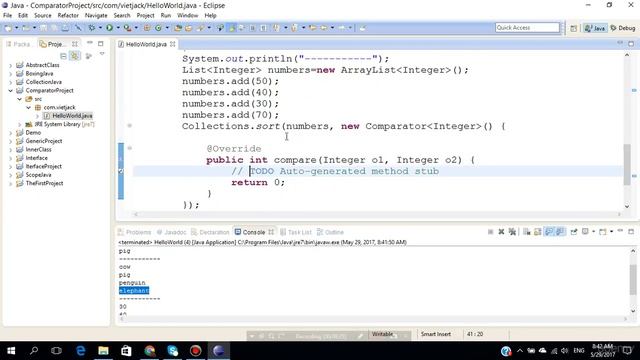This screenshot has height=360, width=640.
Task: Click Remove Launch in Console toolbar
Action: pos(501,232)
